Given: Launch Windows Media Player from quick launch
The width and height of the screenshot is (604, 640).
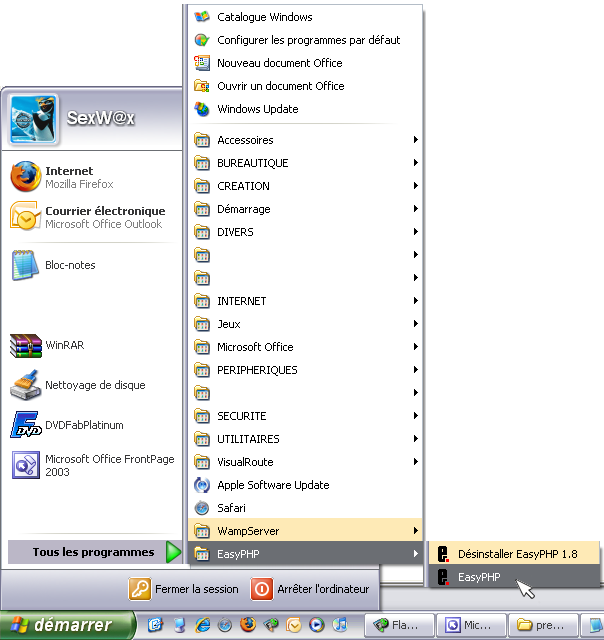Looking at the screenshot, I should 317,624.
